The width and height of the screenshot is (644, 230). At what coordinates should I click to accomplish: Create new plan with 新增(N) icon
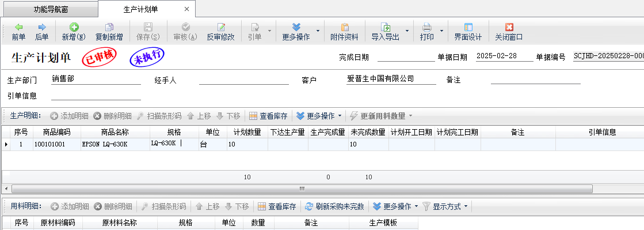[74, 28]
